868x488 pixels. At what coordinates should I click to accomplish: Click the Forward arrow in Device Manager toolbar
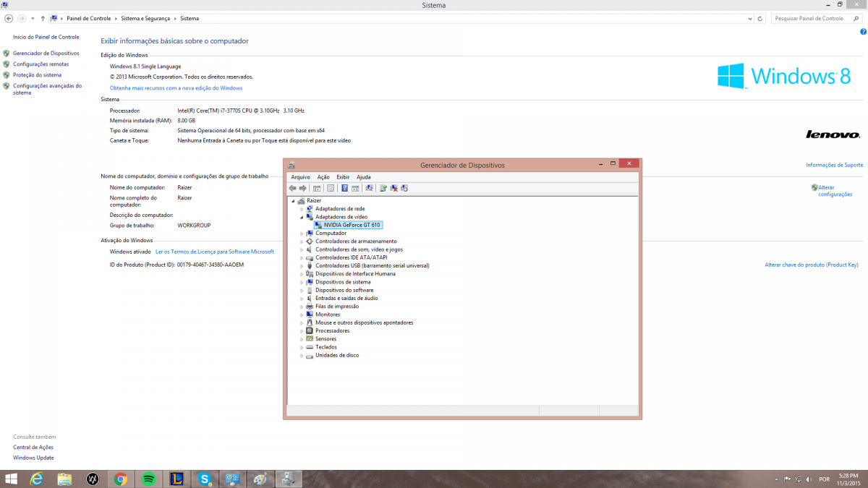click(x=303, y=188)
